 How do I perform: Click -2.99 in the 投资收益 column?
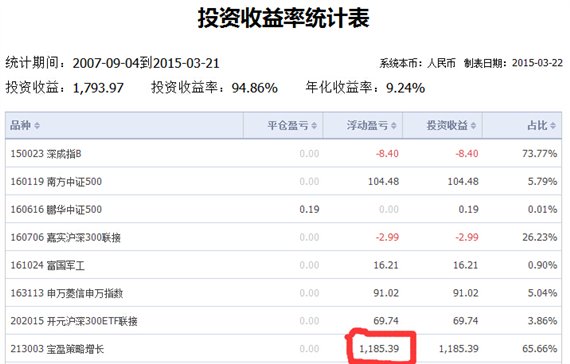tap(467, 237)
